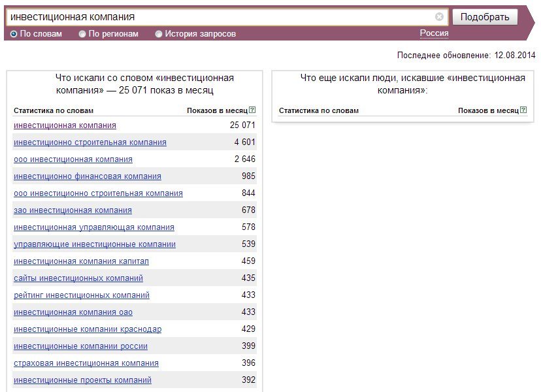This screenshot has width=541, height=392.
Task: Click help icon in right panel header
Action: coord(523,110)
